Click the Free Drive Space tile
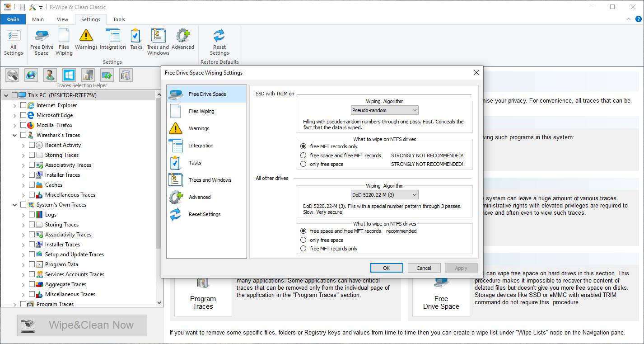The width and height of the screenshot is (644, 344). pos(441,296)
